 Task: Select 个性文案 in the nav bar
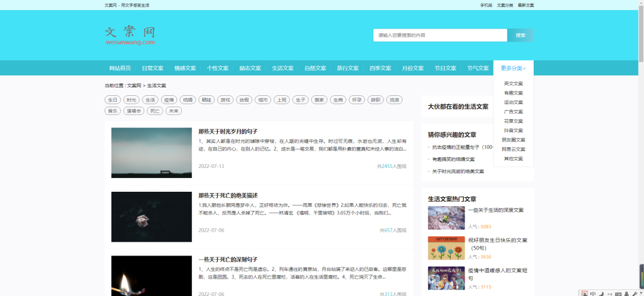[218, 68]
